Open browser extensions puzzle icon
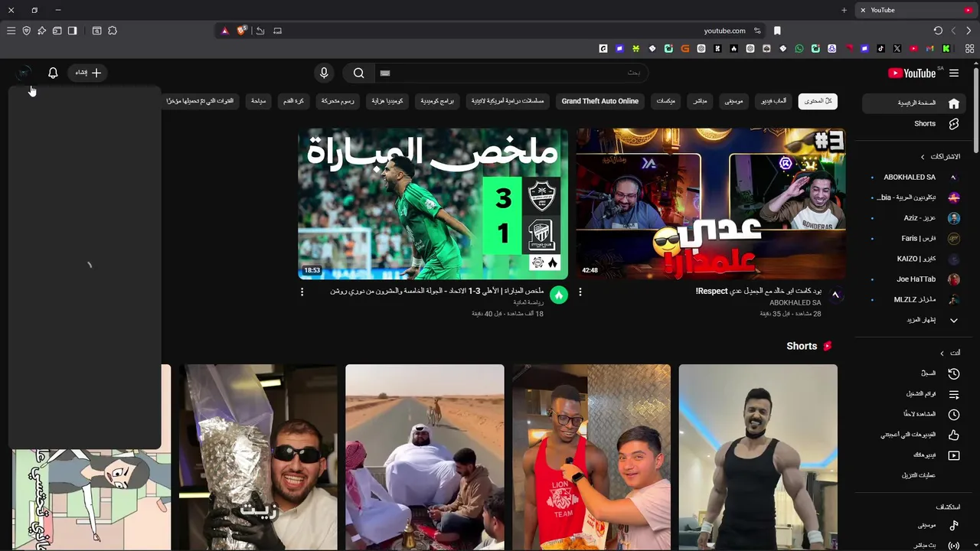980x551 pixels. tap(113, 31)
